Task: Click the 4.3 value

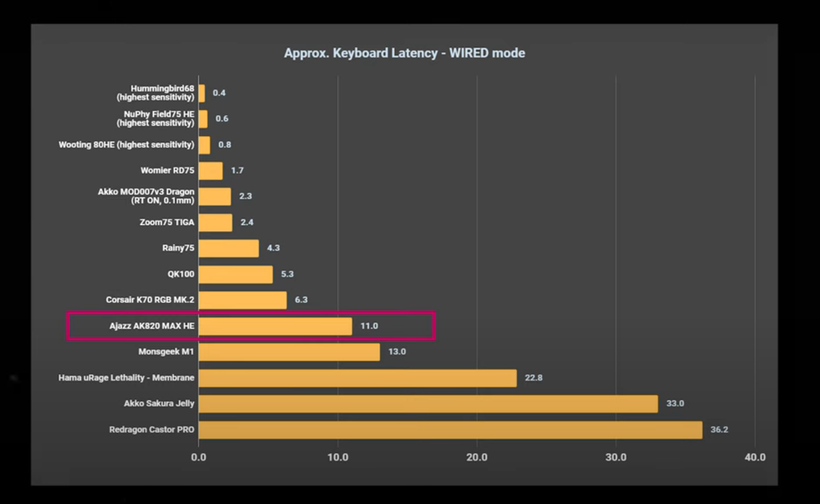Action: 274,248
